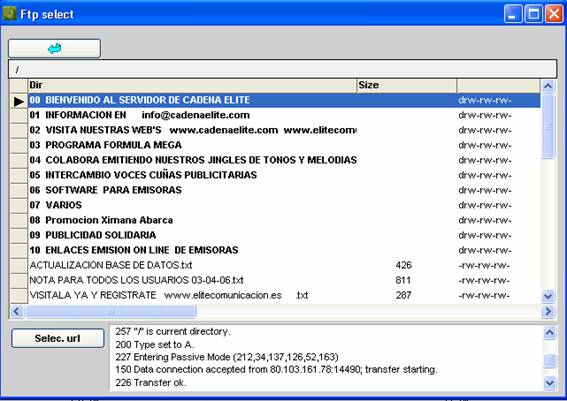Click the log panel scroll down arrow
Viewport: 567px width, 401px height.
pos(550,382)
